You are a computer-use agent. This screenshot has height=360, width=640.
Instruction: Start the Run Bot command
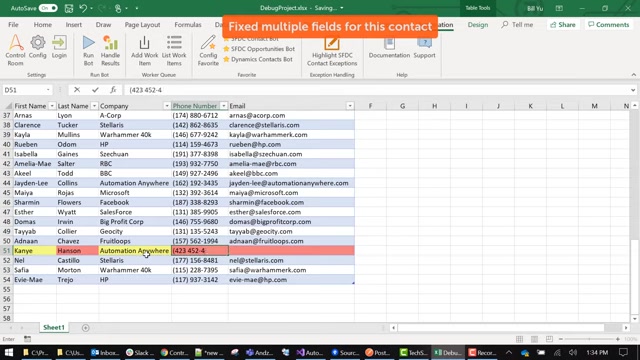tap(88, 50)
